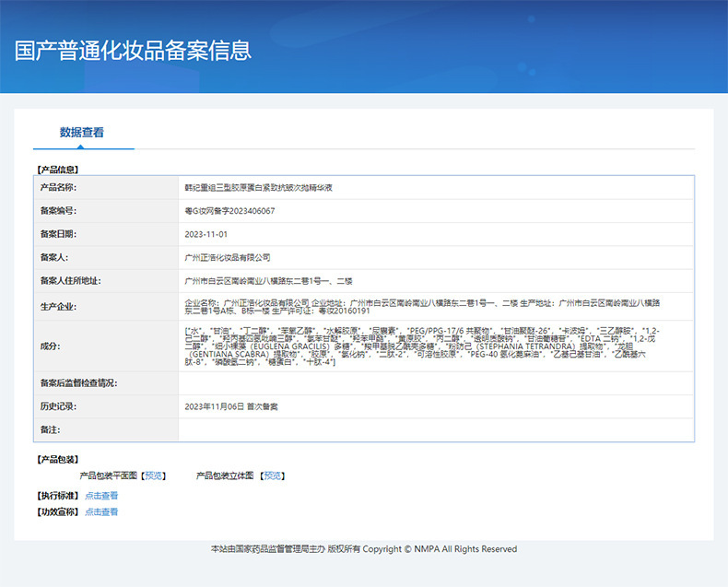Preview 产品包装平面图 via 预览 link
This screenshot has width=728, height=587.
pyautogui.click(x=154, y=475)
